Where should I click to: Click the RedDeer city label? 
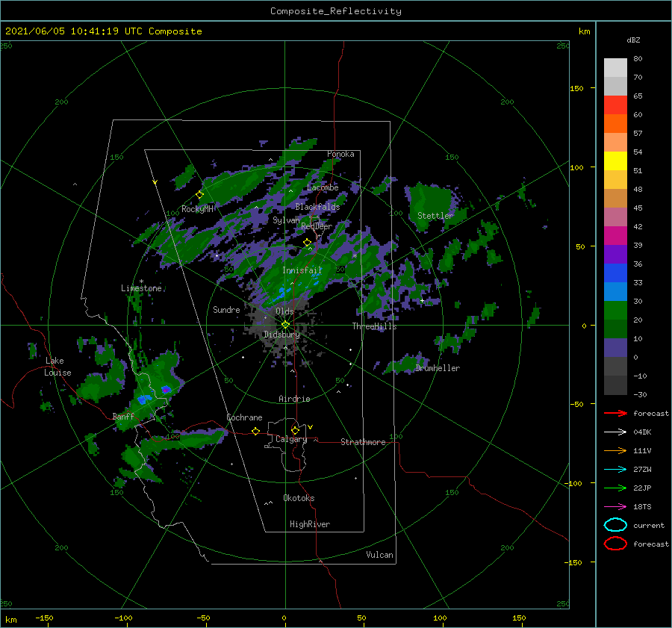pyautogui.click(x=317, y=226)
